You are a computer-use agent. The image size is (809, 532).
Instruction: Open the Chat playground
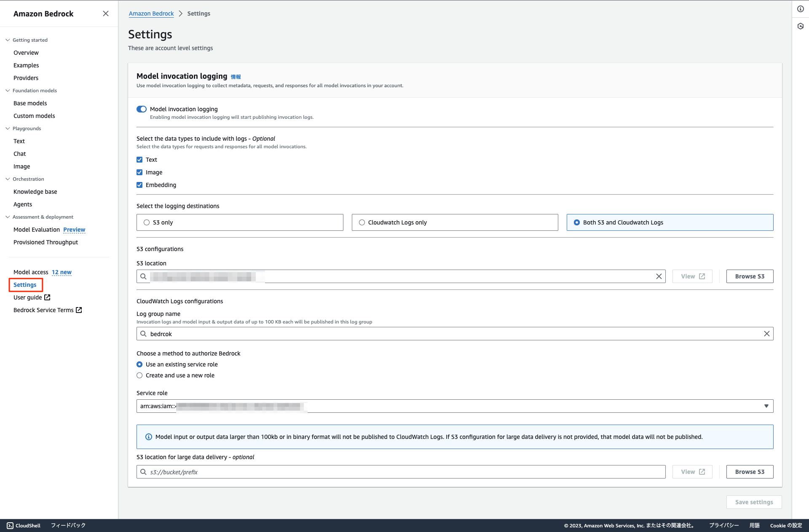(20, 154)
